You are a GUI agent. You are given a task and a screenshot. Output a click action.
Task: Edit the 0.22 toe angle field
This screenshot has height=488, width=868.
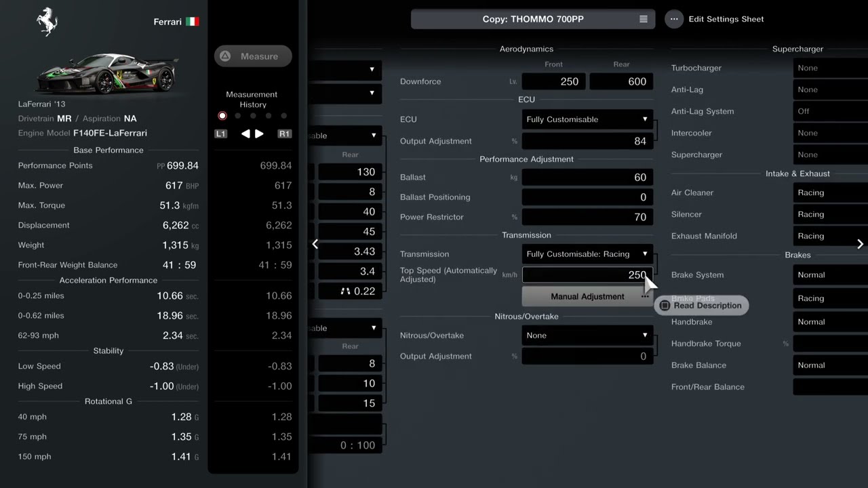click(x=350, y=291)
